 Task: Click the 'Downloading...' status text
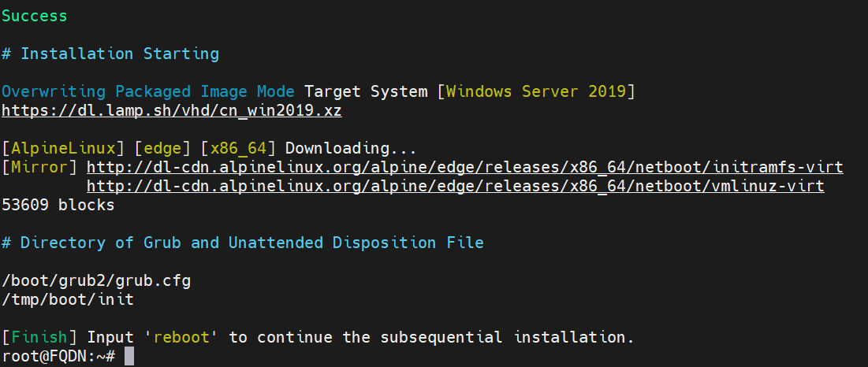tap(350, 148)
